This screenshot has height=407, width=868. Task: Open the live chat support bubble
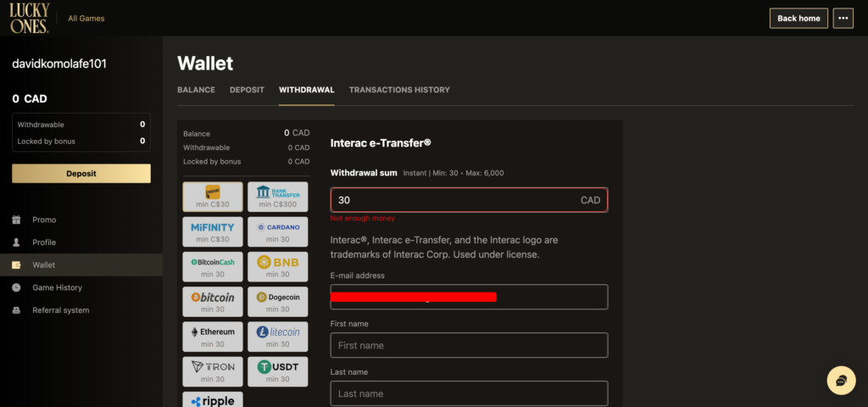[x=841, y=381]
